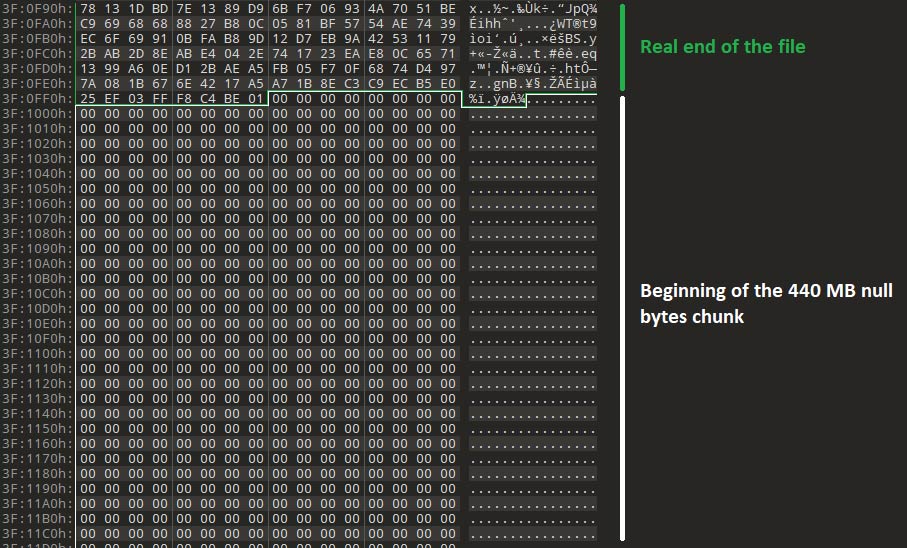Screen dimensions: 907x548
Task: Select ASCII text in row 3F:0F90h
Action: click(532, 8)
